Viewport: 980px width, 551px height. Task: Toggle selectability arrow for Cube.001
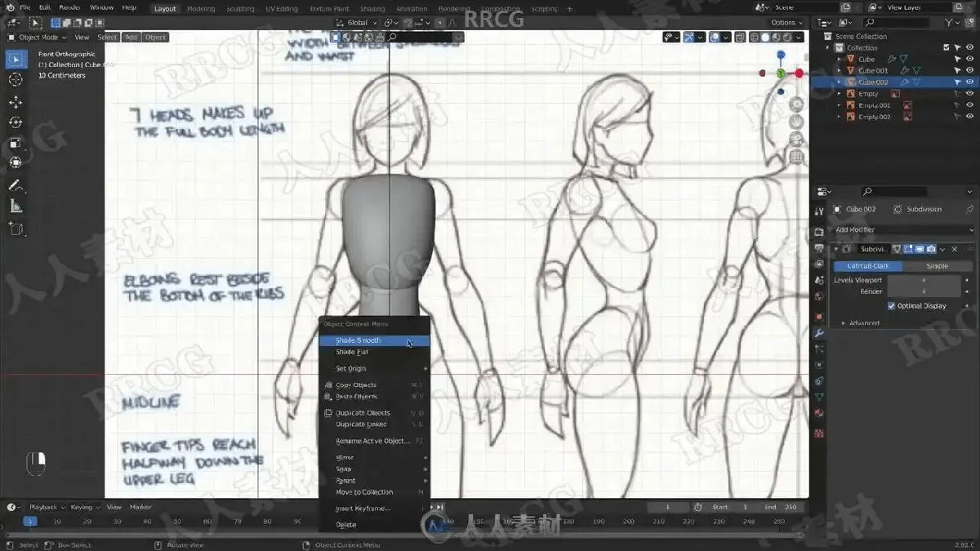click(958, 70)
